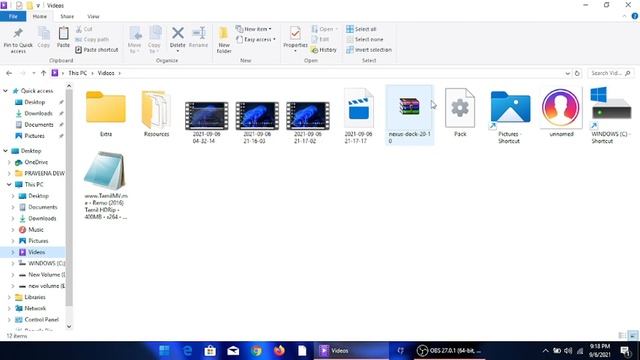Select WINDOWS (C:) in navigation pane

click(46, 263)
